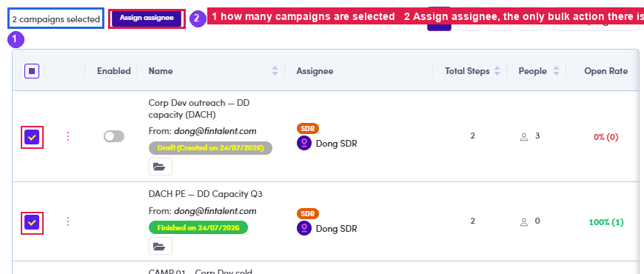Click the Assignee column header
Image resolution: width=644 pixels, height=274 pixels.
click(x=315, y=71)
